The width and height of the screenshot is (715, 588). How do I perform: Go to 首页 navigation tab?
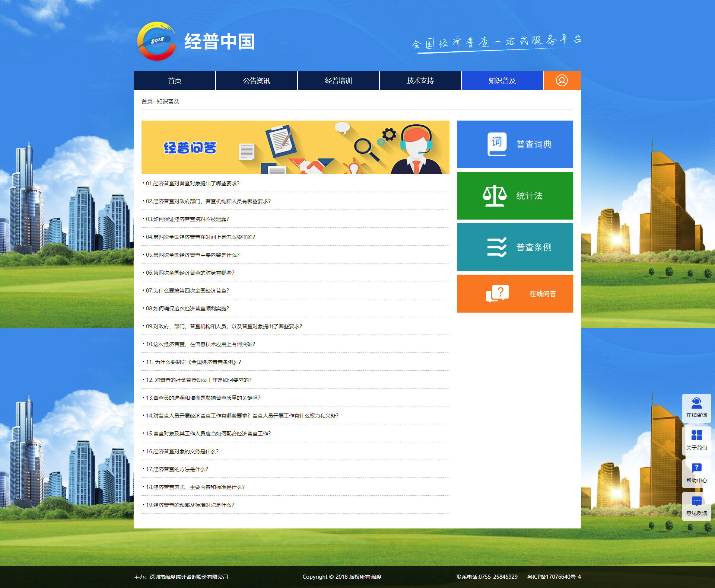(175, 80)
